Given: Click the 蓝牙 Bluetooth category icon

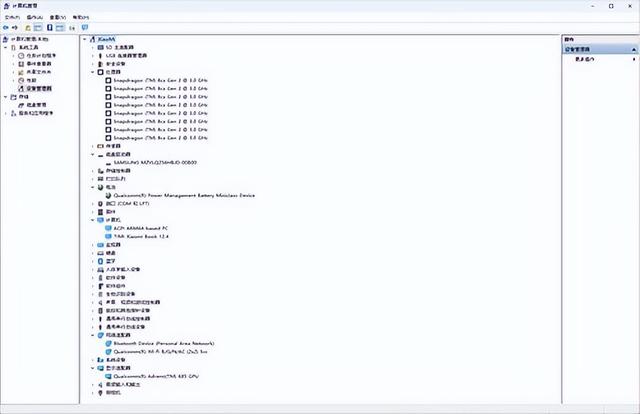Looking at the screenshot, I should pyautogui.click(x=100, y=261).
